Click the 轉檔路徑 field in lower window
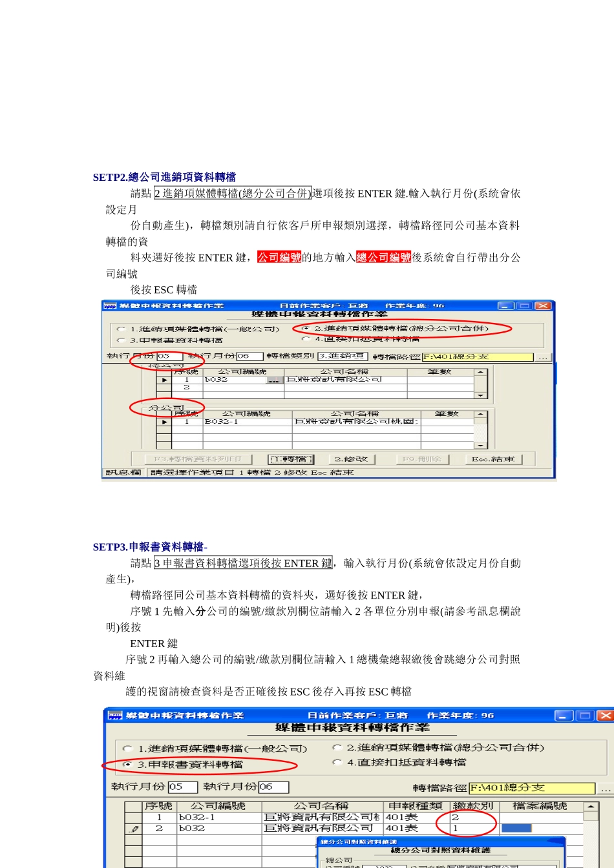 531,788
